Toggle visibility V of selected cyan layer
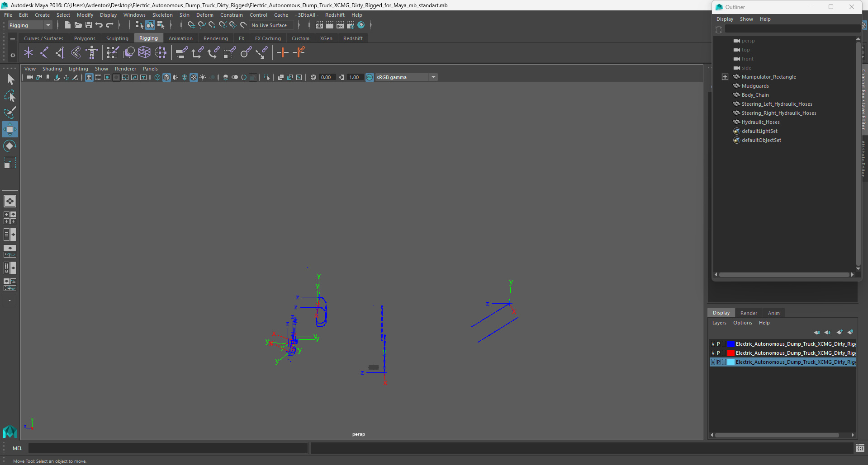 (x=713, y=362)
